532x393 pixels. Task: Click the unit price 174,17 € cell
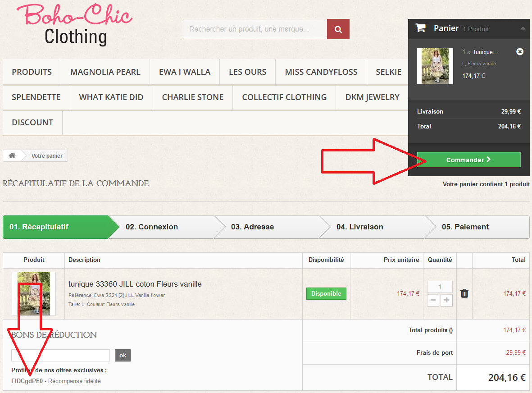coord(408,293)
